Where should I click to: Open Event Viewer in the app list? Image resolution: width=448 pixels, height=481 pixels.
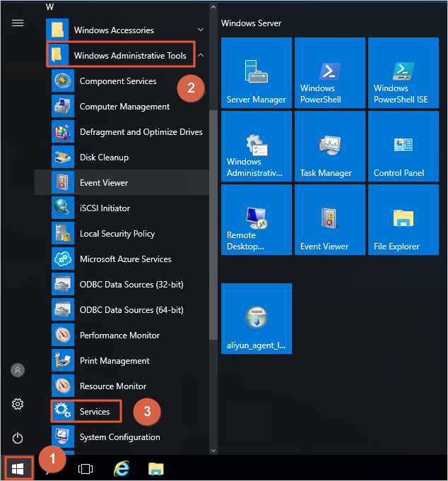click(x=122, y=182)
